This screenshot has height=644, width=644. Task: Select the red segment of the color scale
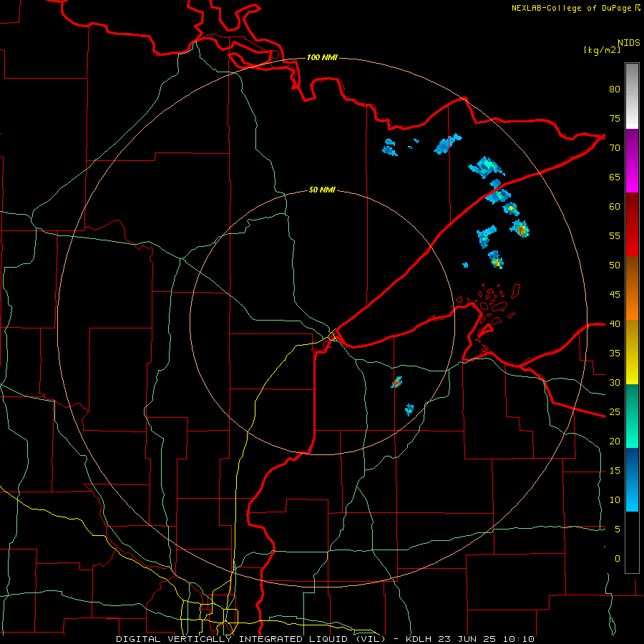pyautogui.click(x=632, y=225)
